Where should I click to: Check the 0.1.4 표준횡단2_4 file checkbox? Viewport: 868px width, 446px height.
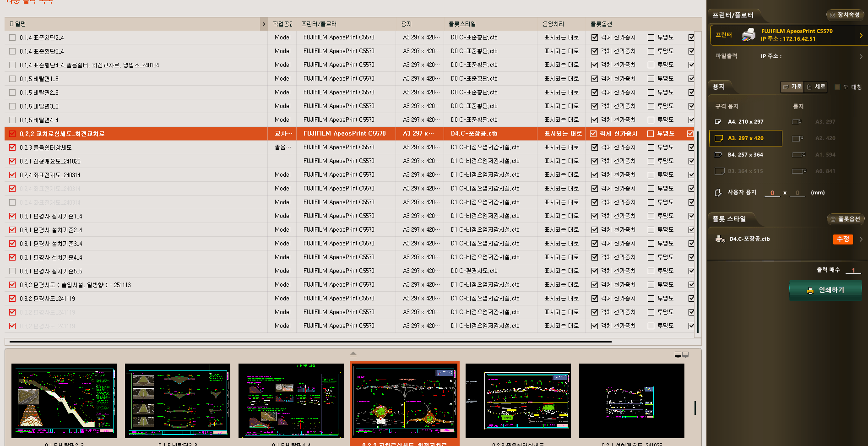click(x=12, y=38)
